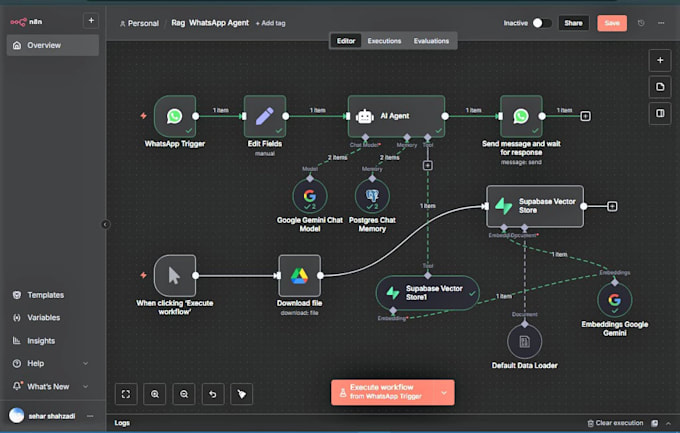
Task: Add node after Send message output
Action: click(x=585, y=116)
